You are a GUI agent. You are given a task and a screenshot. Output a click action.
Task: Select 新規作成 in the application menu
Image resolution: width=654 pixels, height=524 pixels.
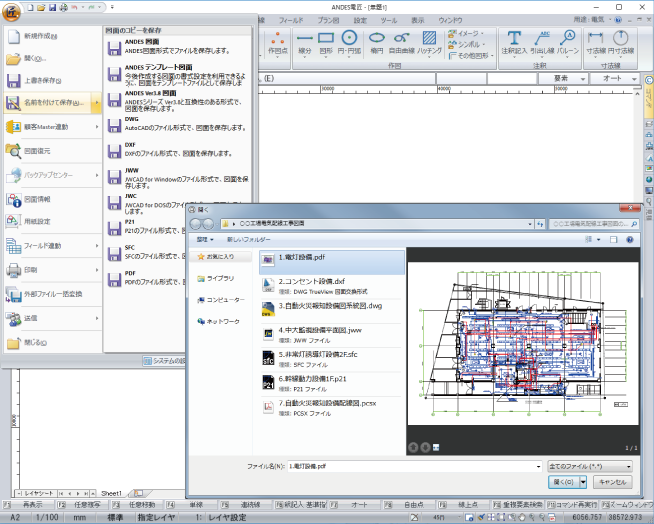tap(53, 36)
